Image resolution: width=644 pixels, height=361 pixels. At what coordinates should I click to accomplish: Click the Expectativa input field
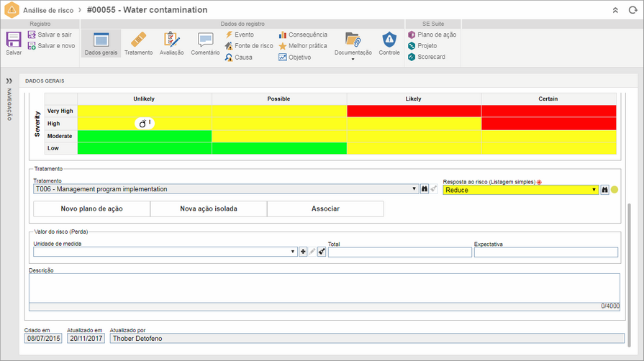coord(546,252)
